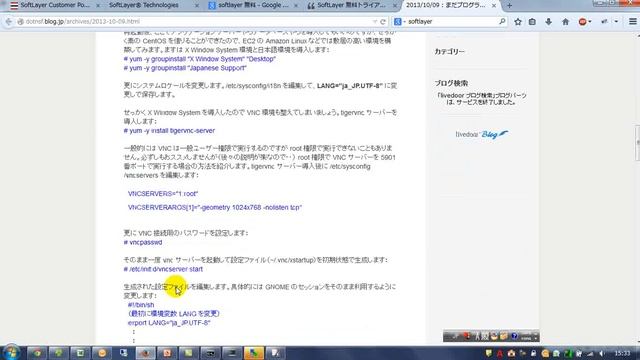Open the bookmarks list clipboard icon
640x360 pixels.
pyautogui.click(x=532, y=22)
